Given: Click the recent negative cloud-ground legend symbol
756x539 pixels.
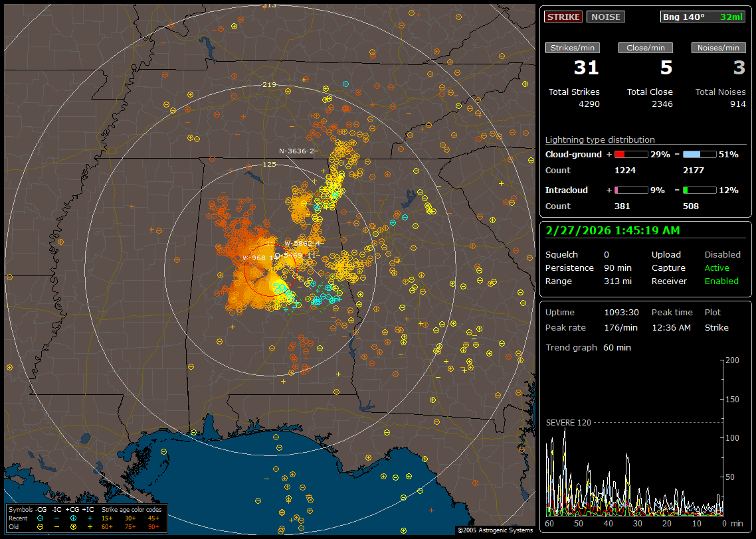Looking at the screenshot, I should tap(41, 518).
